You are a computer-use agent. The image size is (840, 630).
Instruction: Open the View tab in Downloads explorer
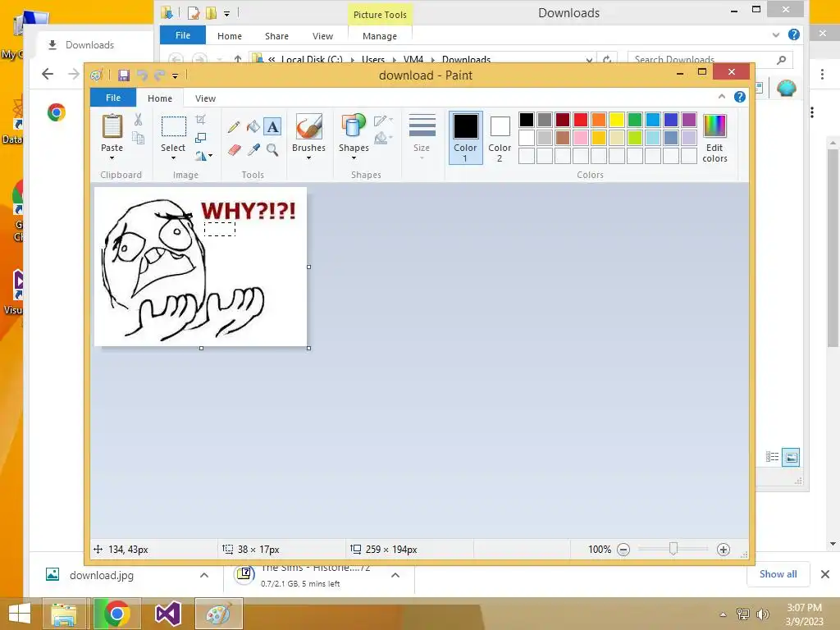[x=322, y=36]
